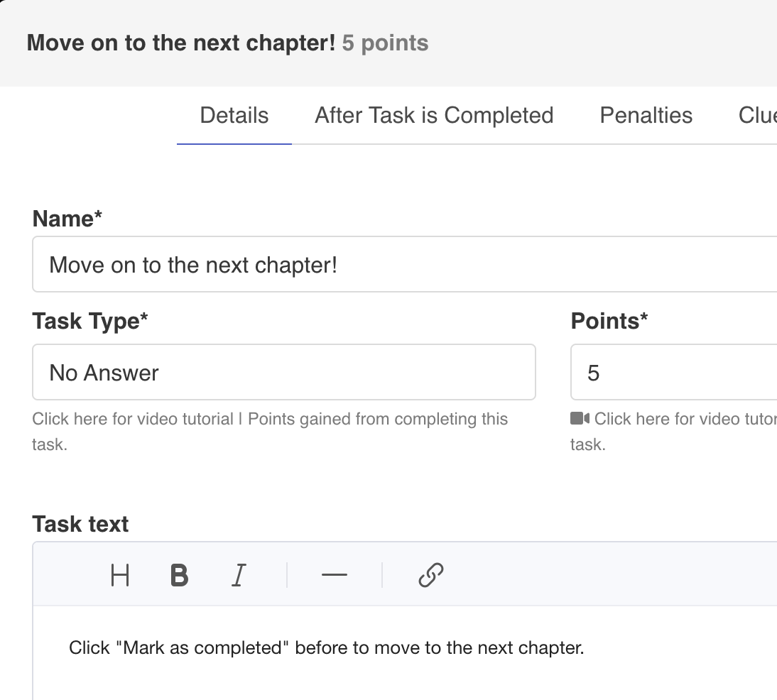777x700 pixels.
Task: Focus the Name input field
Action: [404, 265]
